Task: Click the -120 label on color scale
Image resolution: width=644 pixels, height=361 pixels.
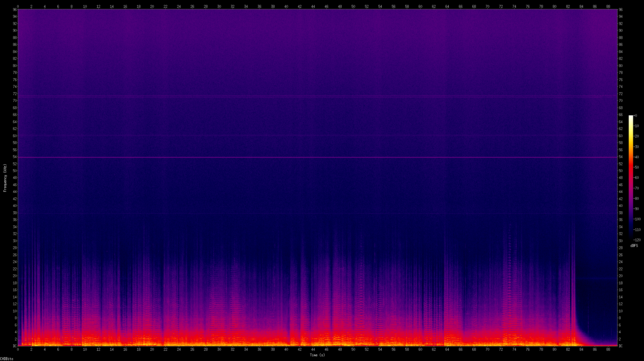Action: click(x=637, y=240)
